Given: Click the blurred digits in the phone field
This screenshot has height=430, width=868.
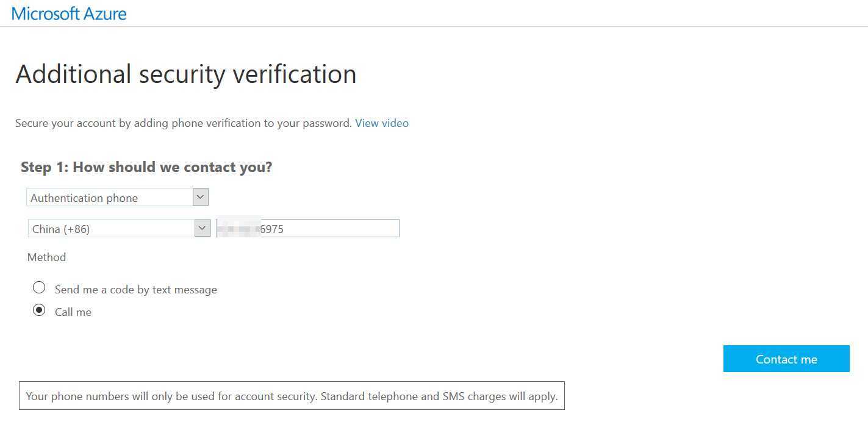Looking at the screenshot, I should click(239, 229).
